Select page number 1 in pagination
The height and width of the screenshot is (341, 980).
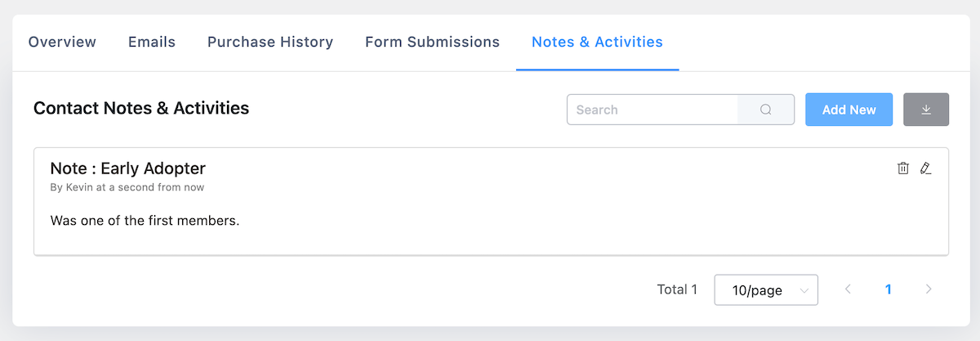pos(888,289)
